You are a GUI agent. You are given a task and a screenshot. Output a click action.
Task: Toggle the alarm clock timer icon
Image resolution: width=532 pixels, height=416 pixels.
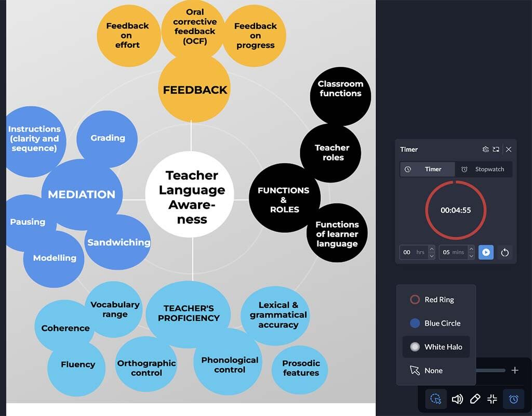coord(513,399)
